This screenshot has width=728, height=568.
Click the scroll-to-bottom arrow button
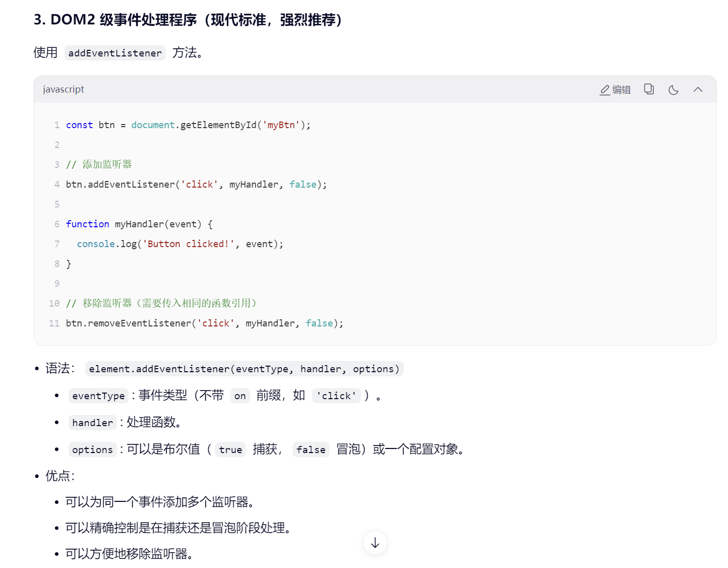point(375,543)
